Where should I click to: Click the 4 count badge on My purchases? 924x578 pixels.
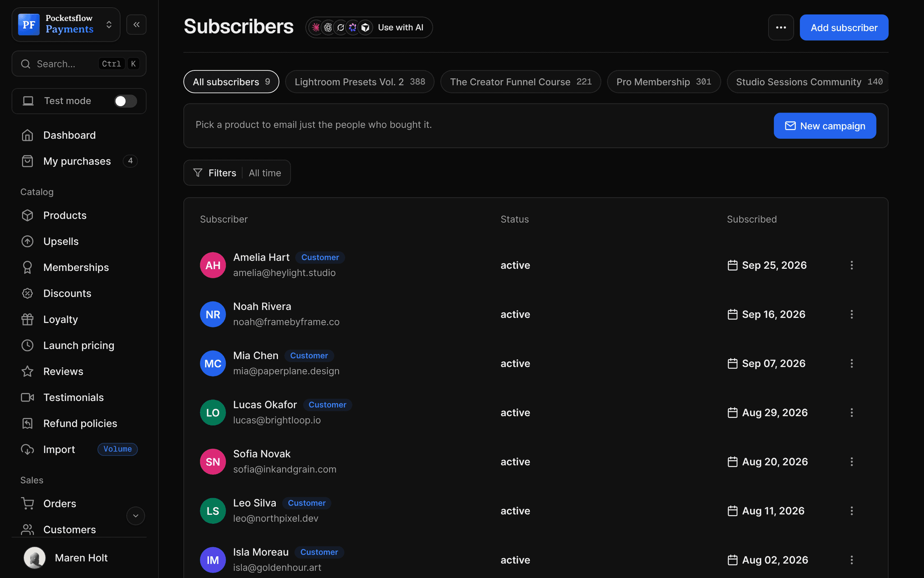tap(130, 161)
